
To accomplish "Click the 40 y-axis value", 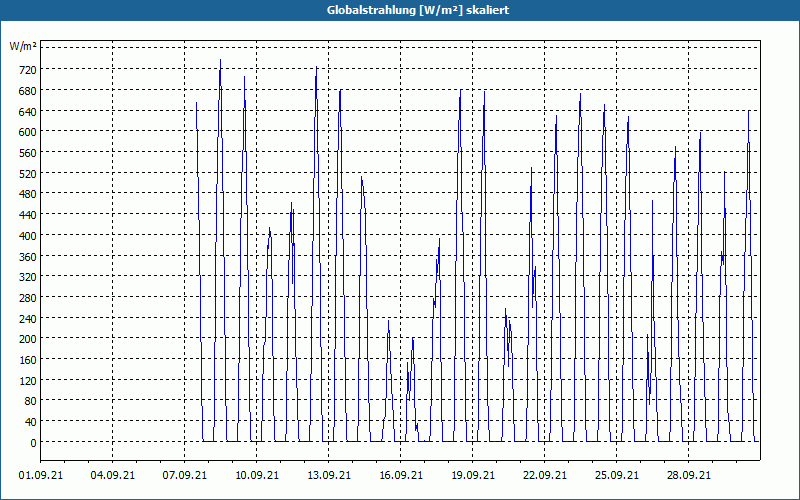I will click(31, 422).
